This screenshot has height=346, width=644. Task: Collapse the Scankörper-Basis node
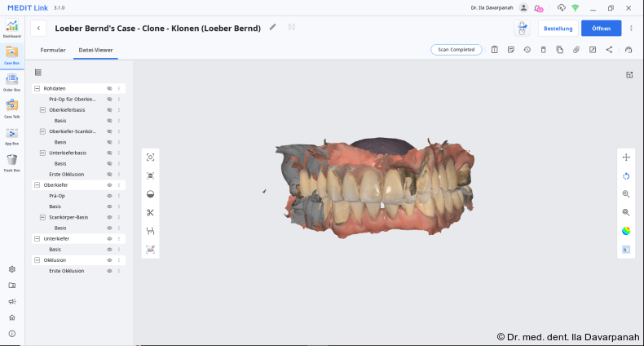coord(42,217)
